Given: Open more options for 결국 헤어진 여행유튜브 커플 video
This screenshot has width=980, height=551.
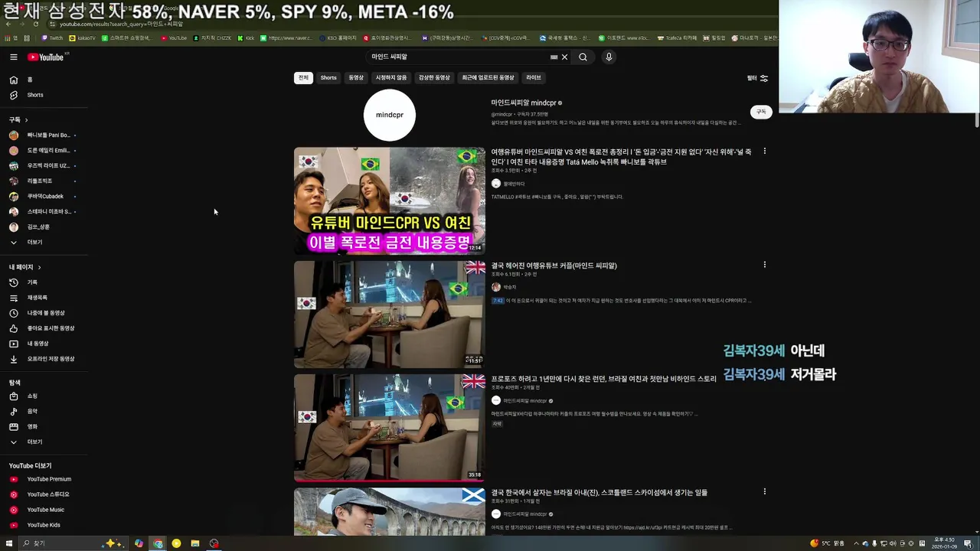Looking at the screenshot, I should [764, 265].
